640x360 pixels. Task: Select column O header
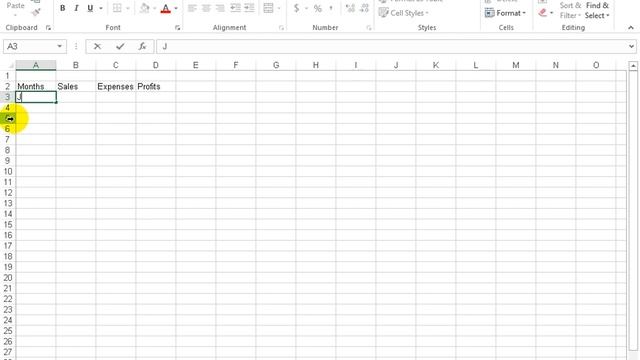click(x=596, y=65)
